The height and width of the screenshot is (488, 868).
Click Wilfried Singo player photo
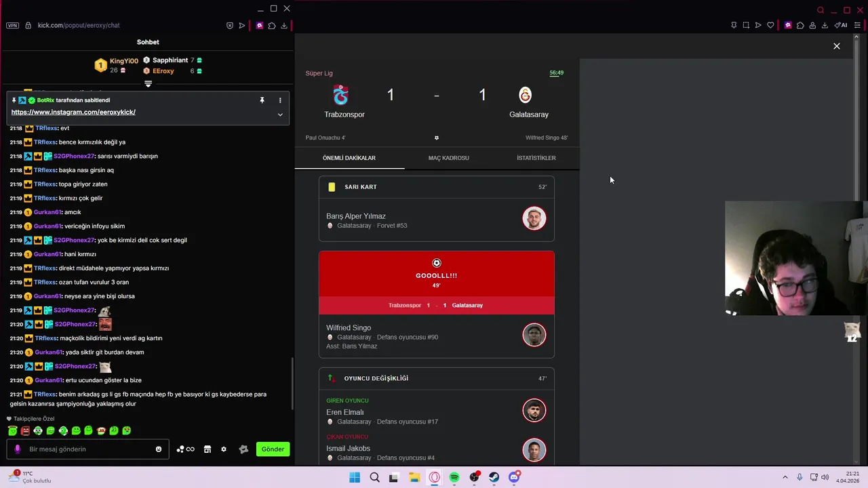534,335
